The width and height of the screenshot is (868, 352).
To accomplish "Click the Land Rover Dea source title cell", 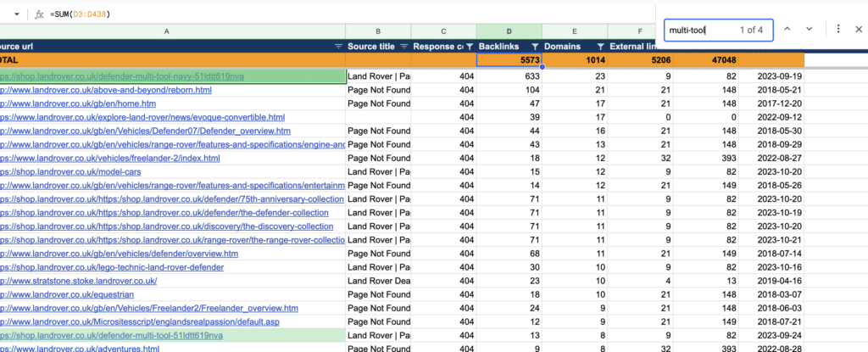I will (x=378, y=281).
